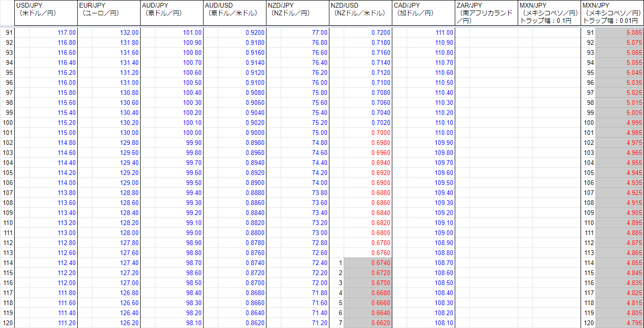Select MXN/JPY header with トラップ幅:0.01円
Screen dimensions: 644x328
[x=612, y=13]
